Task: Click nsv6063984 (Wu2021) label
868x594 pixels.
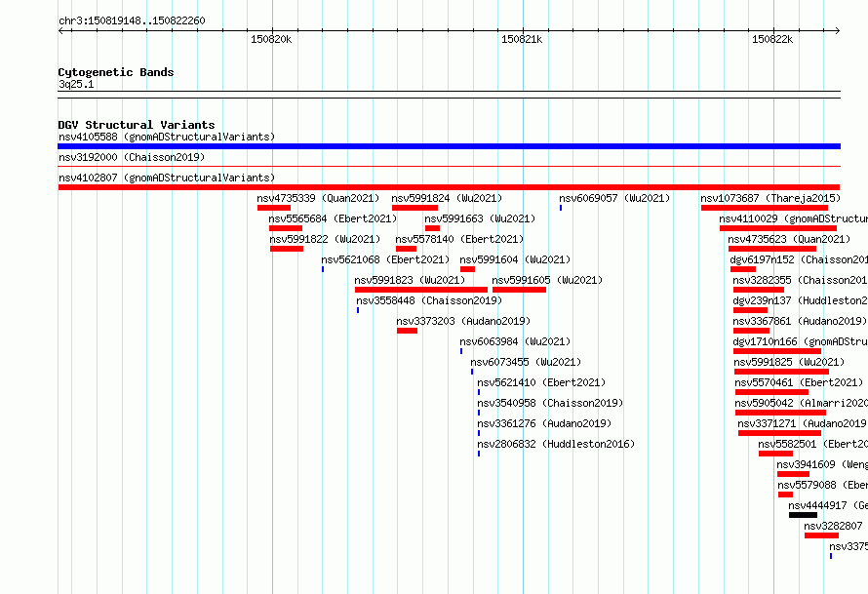Action: 515,341
